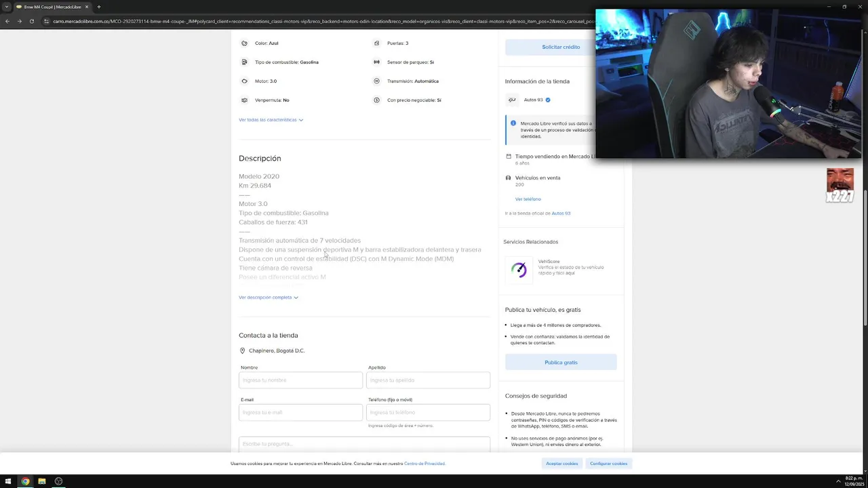Click the OBS Studio taskbar icon
Viewport: 868px width, 488px height.
coord(58,481)
